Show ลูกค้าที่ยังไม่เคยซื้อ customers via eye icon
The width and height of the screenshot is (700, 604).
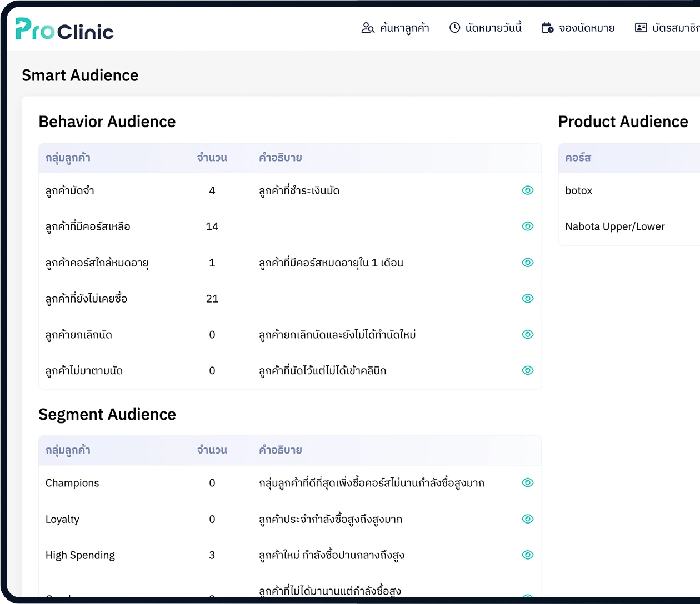527,299
